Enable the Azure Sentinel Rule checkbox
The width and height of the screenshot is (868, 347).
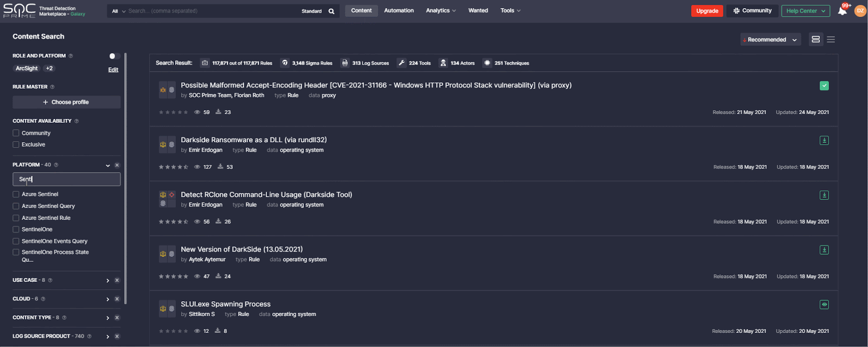point(16,218)
